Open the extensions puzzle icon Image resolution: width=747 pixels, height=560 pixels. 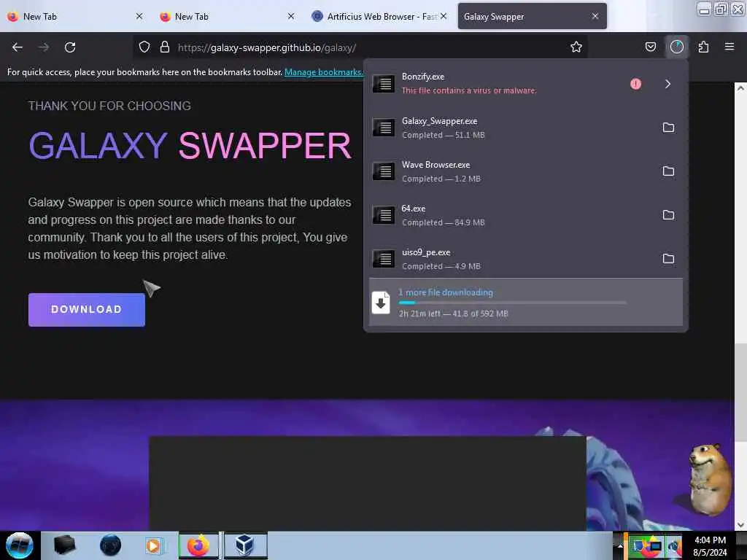[x=703, y=47]
